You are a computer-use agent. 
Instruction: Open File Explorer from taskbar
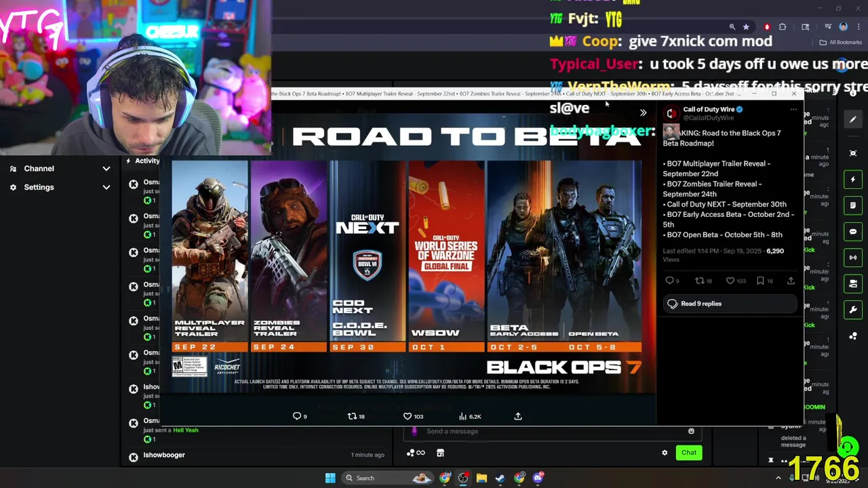click(x=481, y=478)
